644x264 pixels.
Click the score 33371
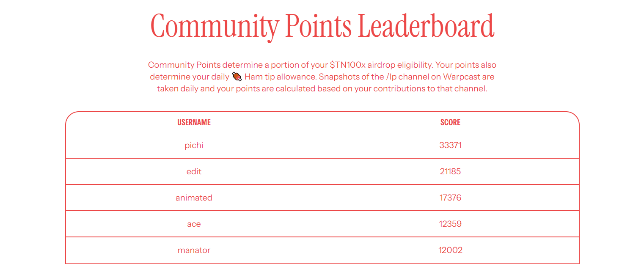[x=450, y=145]
